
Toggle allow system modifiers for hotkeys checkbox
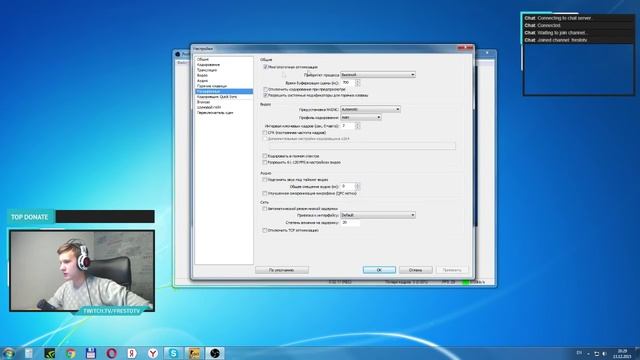265,95
